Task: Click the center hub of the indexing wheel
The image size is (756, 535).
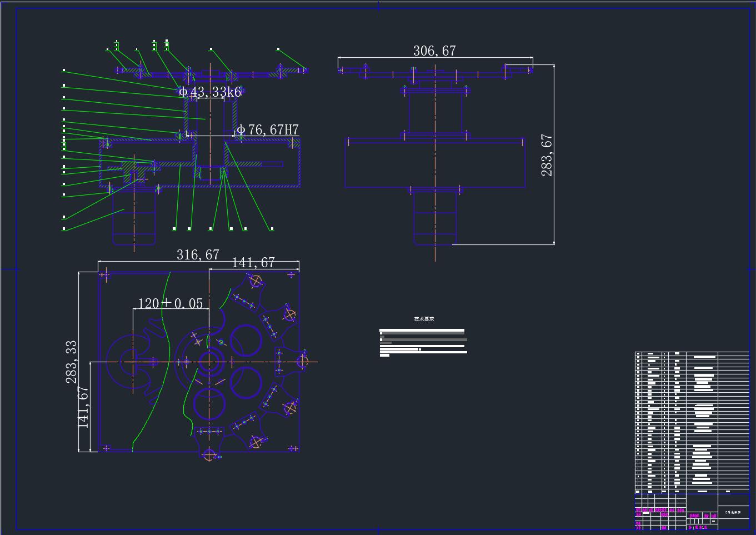Action: coord(209,362)
